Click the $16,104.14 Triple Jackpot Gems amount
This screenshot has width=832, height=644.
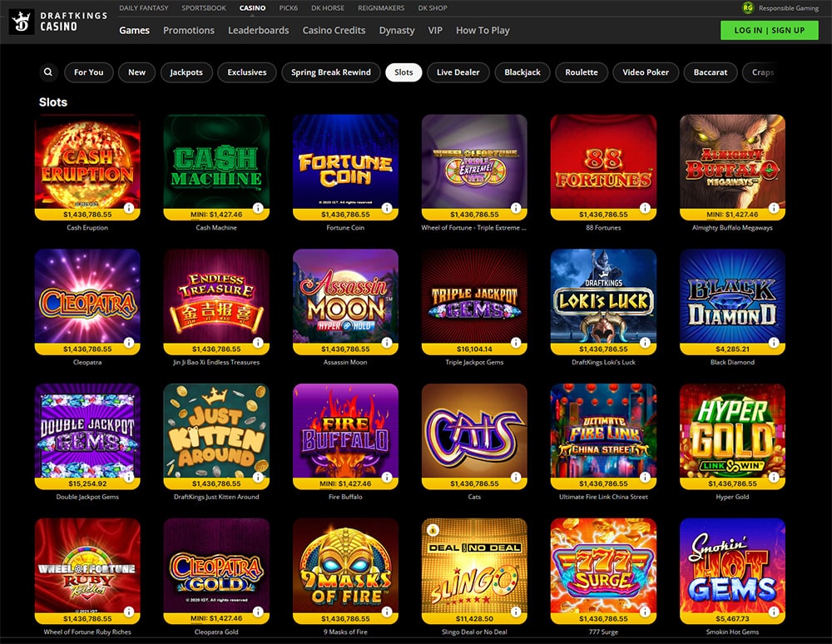pyautogui.click(x=474, y=349)
